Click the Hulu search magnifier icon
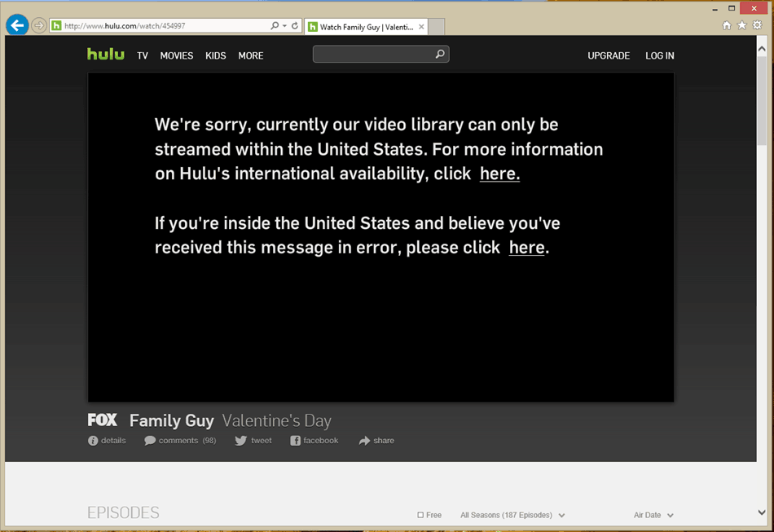 (x=440, y=55)
